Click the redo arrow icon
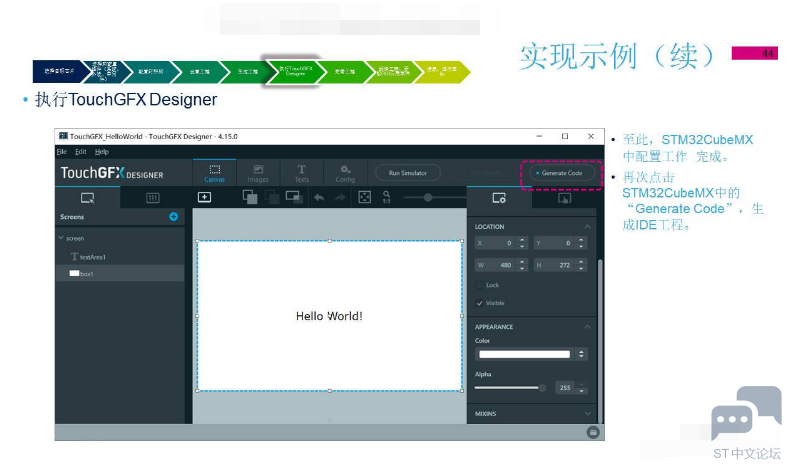This screenshot has width=790, height=469. click(341, 197)
